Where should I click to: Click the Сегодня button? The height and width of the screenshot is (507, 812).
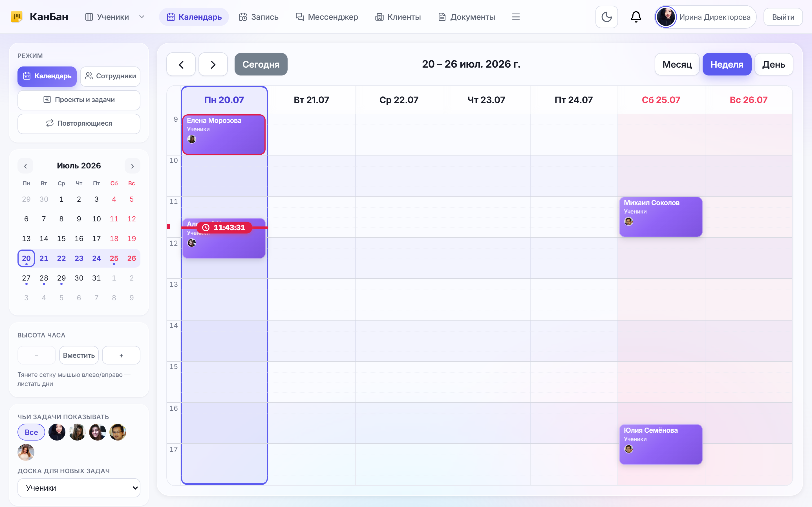261,65
